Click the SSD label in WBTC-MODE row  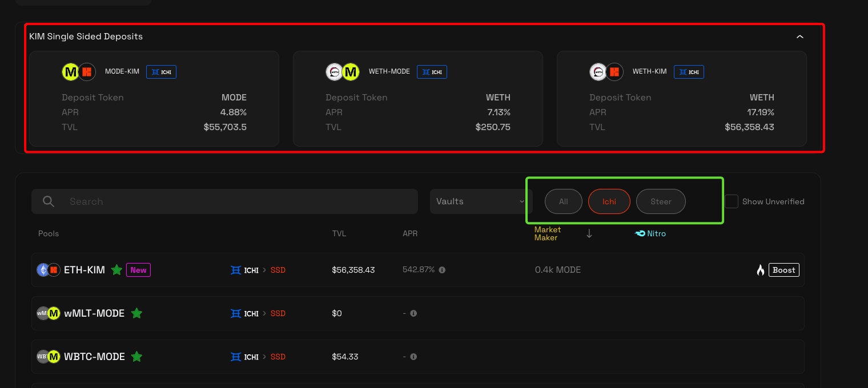pyautogui.click(x=278, y=357)
